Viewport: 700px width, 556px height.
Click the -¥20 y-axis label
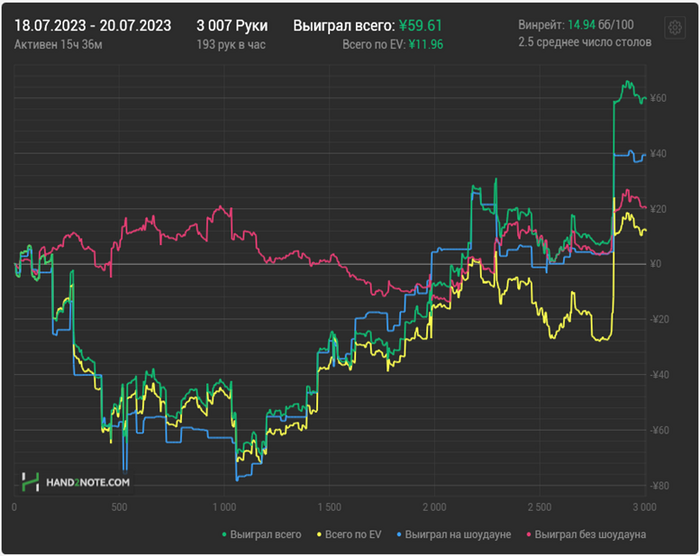pyautogui.click(x=659, y=319)
